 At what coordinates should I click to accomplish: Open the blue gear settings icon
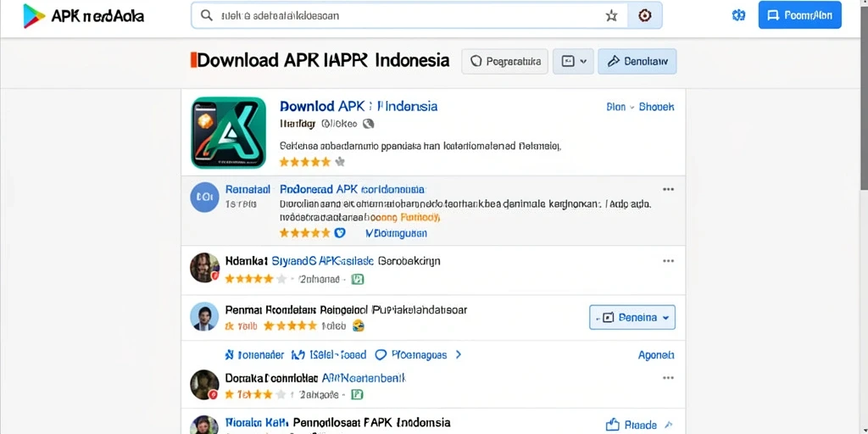[738, 15]
